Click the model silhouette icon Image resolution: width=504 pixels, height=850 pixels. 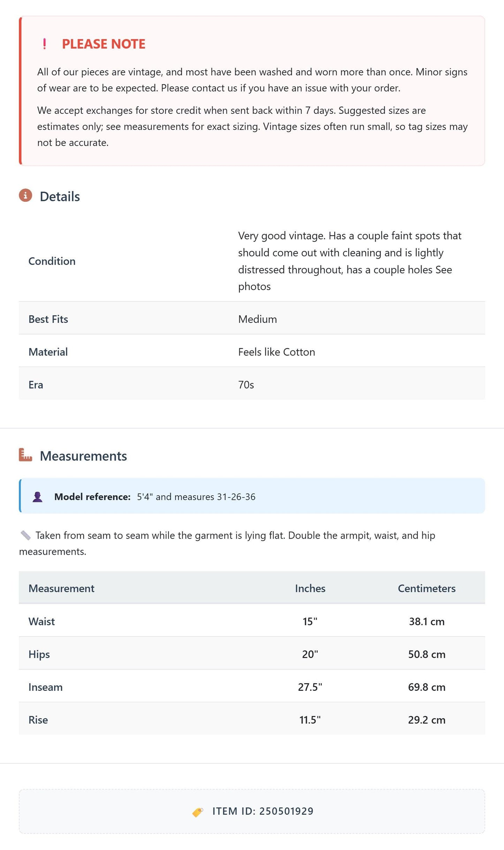click(x=38, y=497)
